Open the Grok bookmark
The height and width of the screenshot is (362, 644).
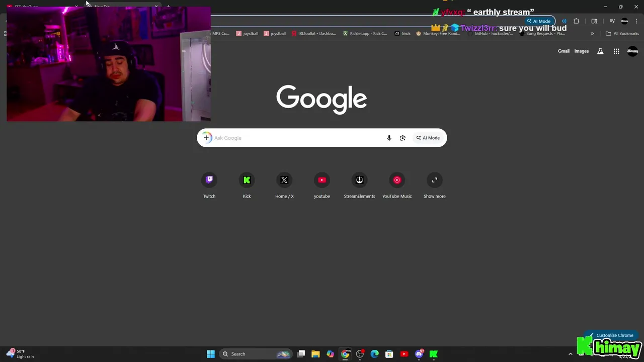click(403, 34)
